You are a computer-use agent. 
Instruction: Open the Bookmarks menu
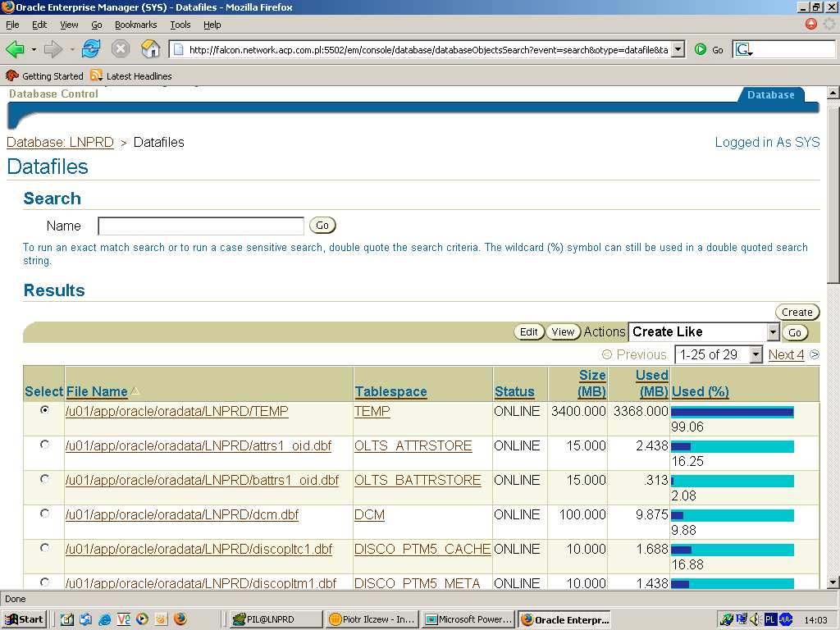[x=135, y=25]
